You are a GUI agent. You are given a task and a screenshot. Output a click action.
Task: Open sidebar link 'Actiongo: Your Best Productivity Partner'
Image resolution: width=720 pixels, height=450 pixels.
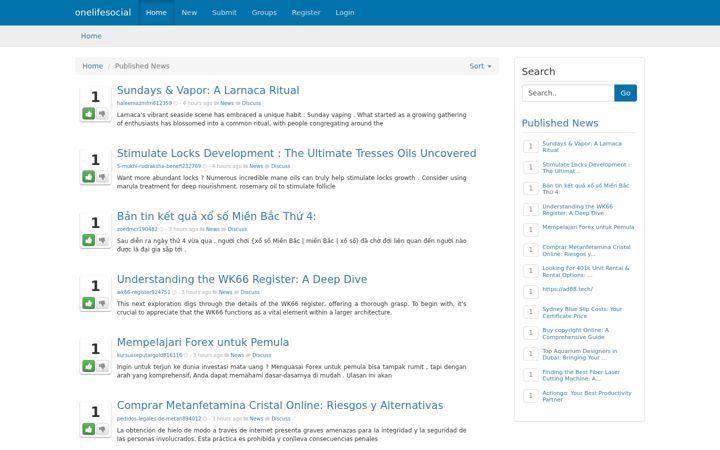pos(587,396)
